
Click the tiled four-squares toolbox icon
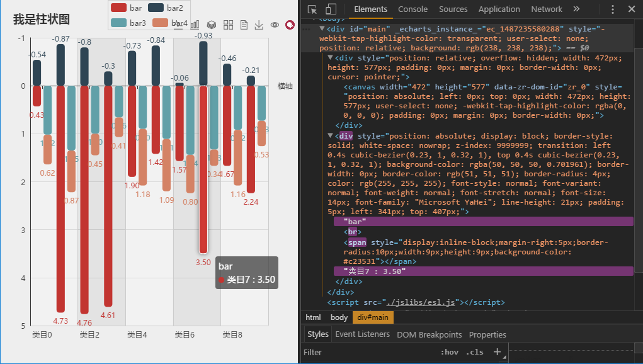pos(228,25)
